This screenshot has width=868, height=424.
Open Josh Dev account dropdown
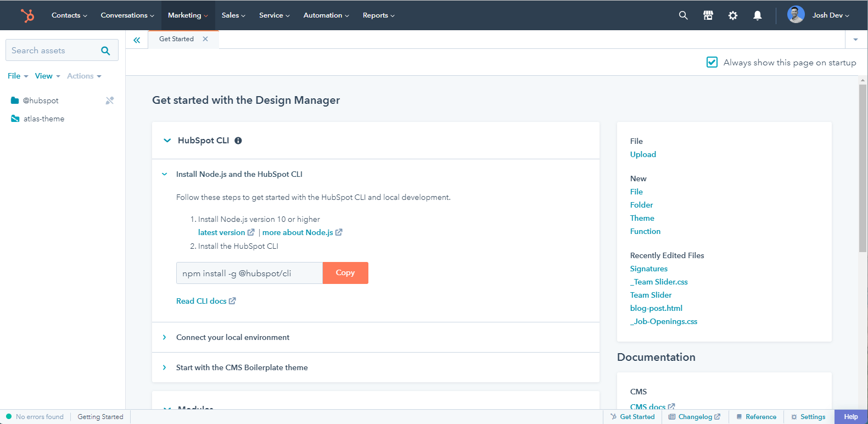click(831, 15)
